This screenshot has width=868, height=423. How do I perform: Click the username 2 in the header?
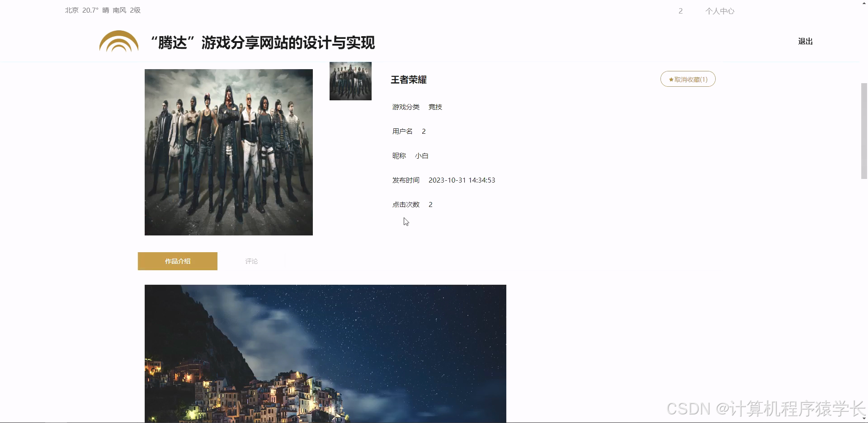(x=680, y=11)
